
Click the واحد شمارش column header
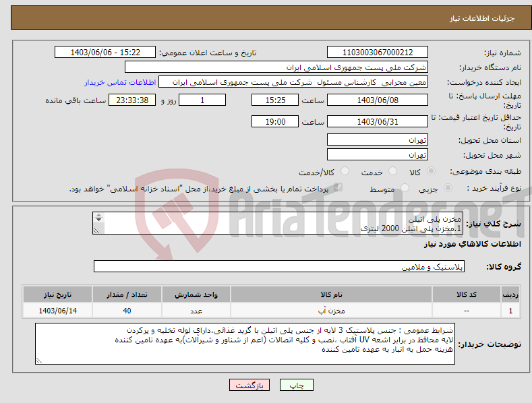[196, 294]
